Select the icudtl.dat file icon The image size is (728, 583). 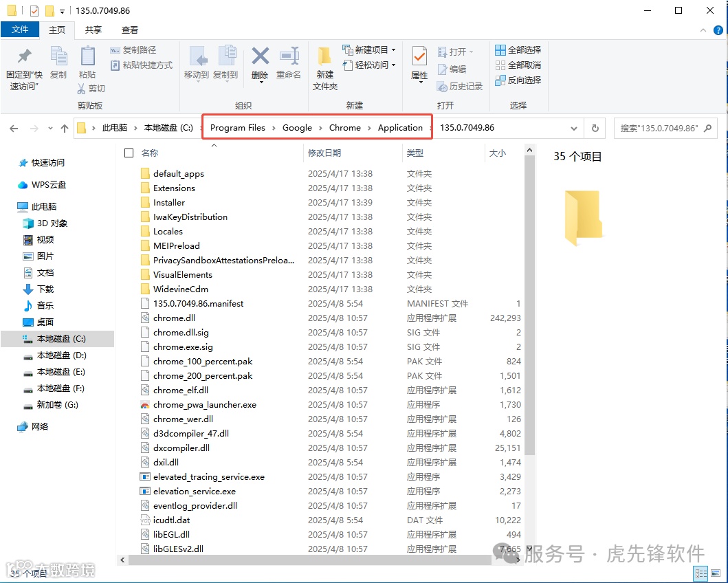tap(145, 520)
